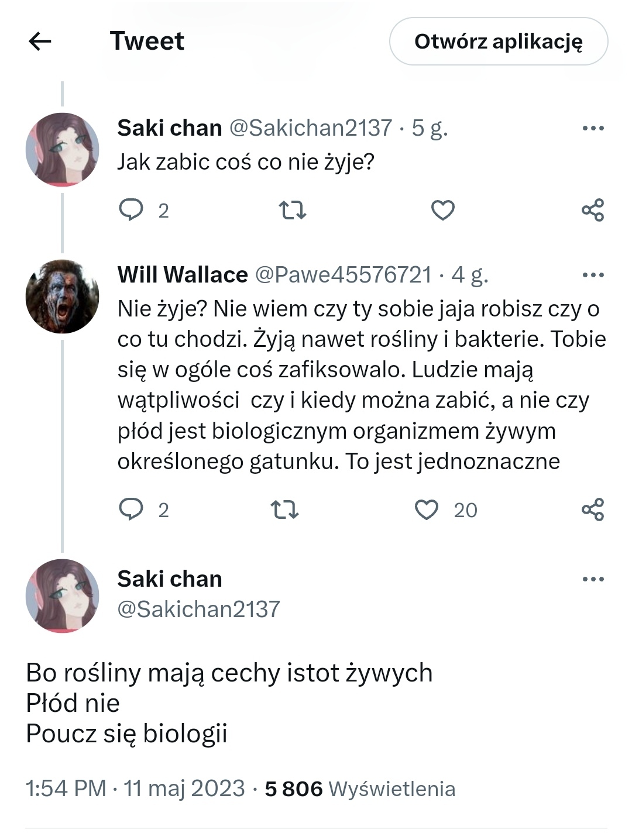Share Will Wallace's tweet
This screenshot has width=632, height=840.
pos(592,509)
